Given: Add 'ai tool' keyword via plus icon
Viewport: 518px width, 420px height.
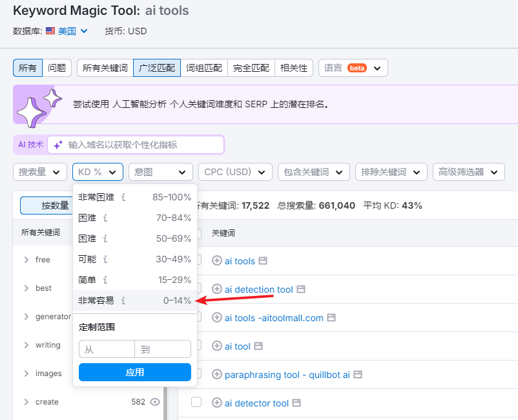Looking at the screenshot, I should point(217,346).
